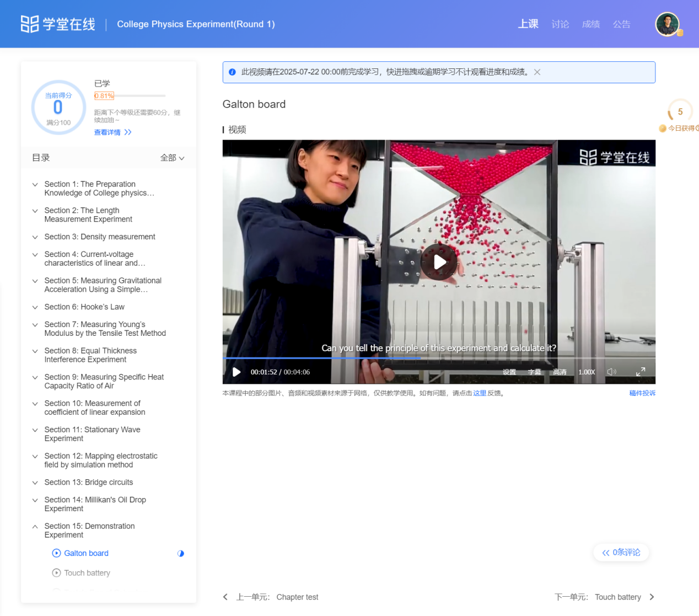Mute the video volume icon

611,372
